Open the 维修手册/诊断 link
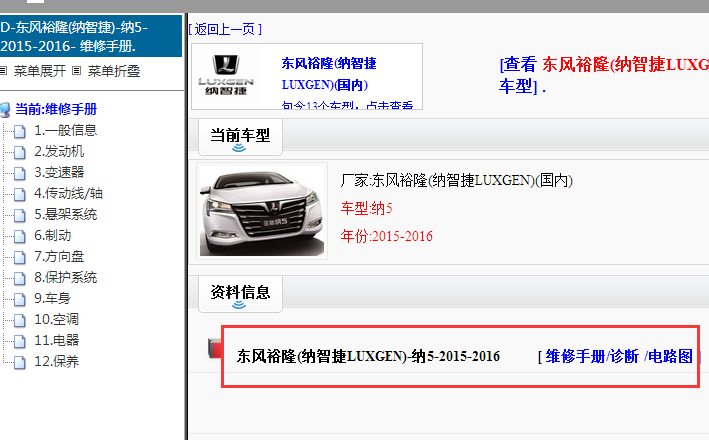709x440 pixels. (x=592, y=356)
